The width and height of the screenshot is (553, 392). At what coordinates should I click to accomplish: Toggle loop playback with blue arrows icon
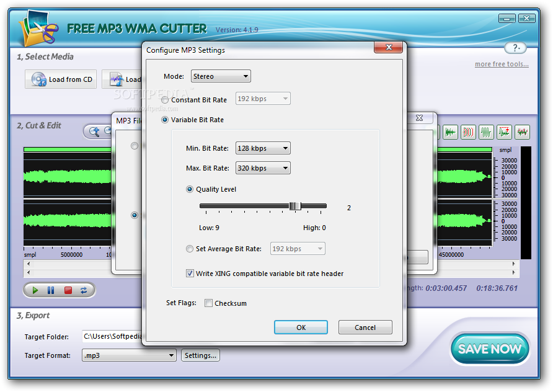pyautogui.click(x=84, y=290)
